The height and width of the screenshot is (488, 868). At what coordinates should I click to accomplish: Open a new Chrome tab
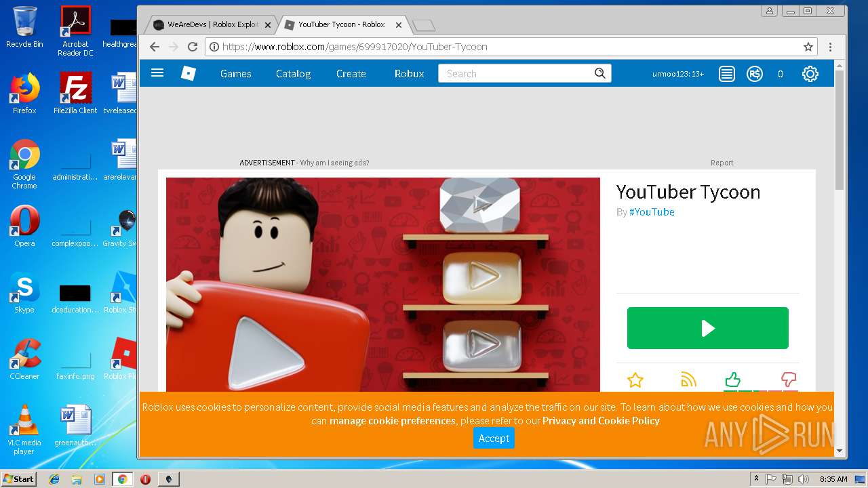click(424, 25)
